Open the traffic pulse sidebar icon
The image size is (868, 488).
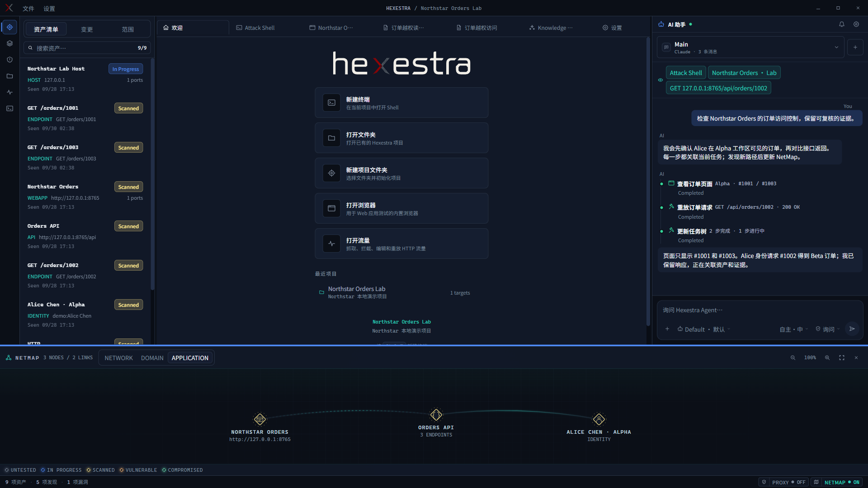tap(9, 92)
